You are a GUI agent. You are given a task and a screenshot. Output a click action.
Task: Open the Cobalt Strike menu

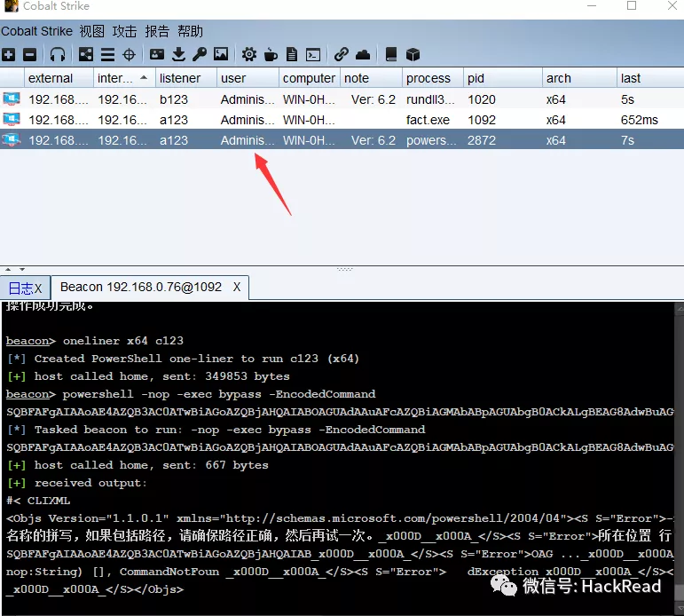point(36,31)
